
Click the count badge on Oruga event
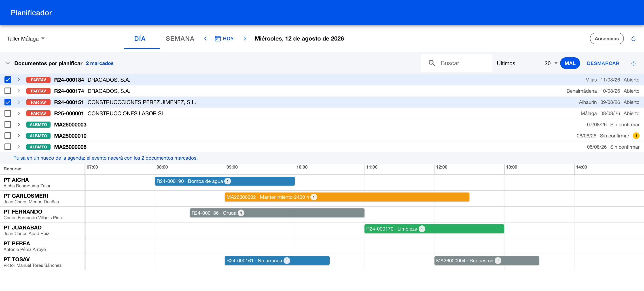241,213
